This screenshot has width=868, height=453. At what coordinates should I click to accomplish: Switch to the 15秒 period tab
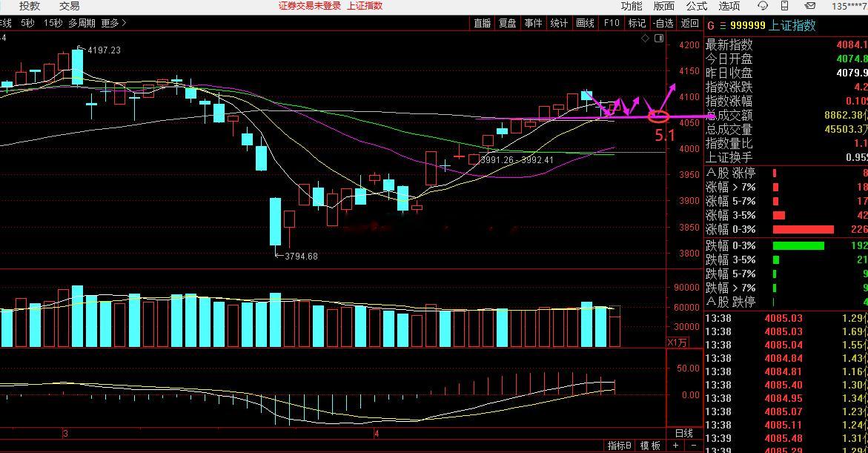(x=53, y=23)
